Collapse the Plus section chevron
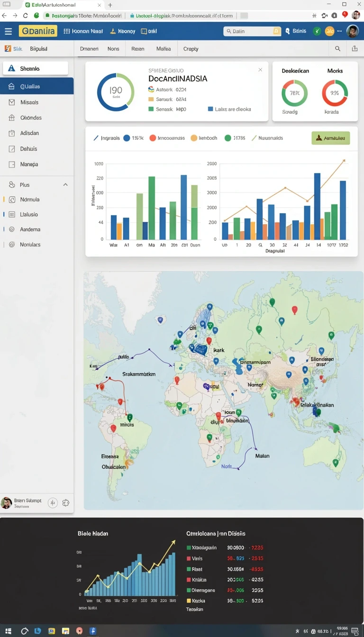 [65, 185]
